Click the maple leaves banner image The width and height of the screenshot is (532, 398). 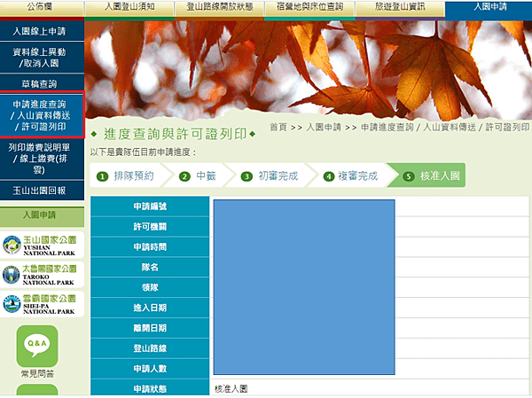click(x=308, y=69)
